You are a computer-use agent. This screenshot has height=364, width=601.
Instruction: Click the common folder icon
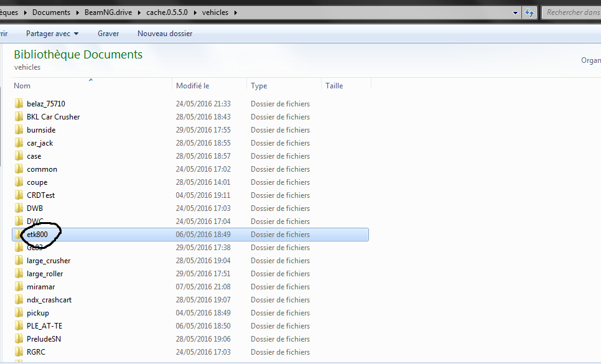click(19, 169)
